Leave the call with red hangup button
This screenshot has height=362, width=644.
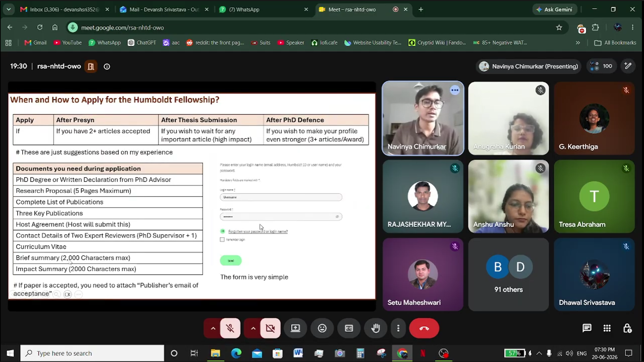click(424, 328)
